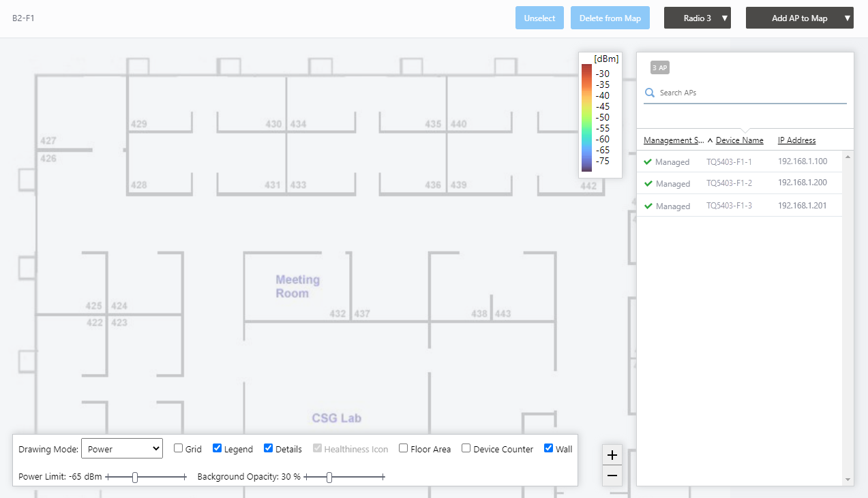Screen dimensions: 868x498
Task: Zoom out the map with minus button
Action: click(x=612, y=476)
